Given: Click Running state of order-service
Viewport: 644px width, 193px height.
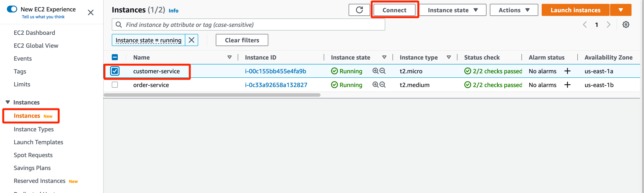Looking at the screenshot, I should (347, 85).
